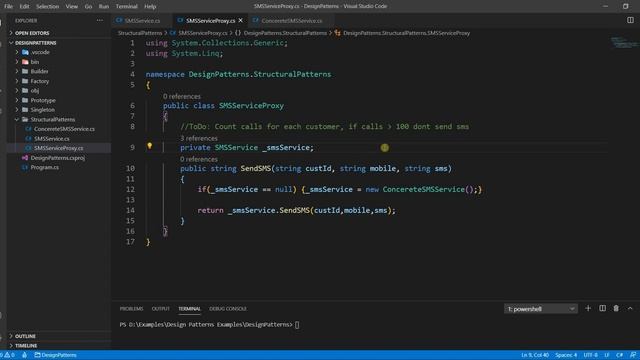Select SMSServiceProxy.cs in the file tree
Viewport: 640px width, 360px height.
click(59, 148)
